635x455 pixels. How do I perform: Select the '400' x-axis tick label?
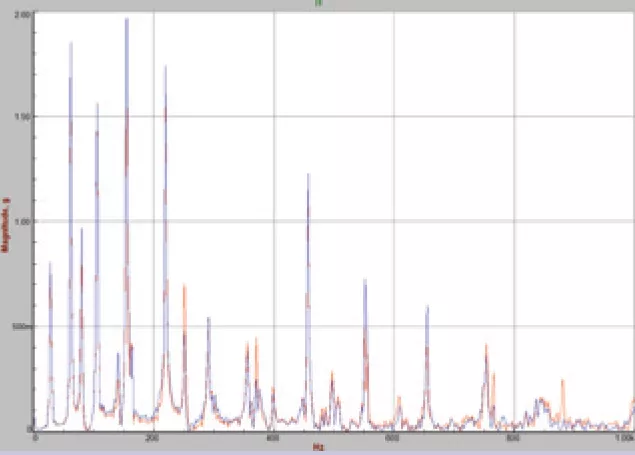pos(272,438)
